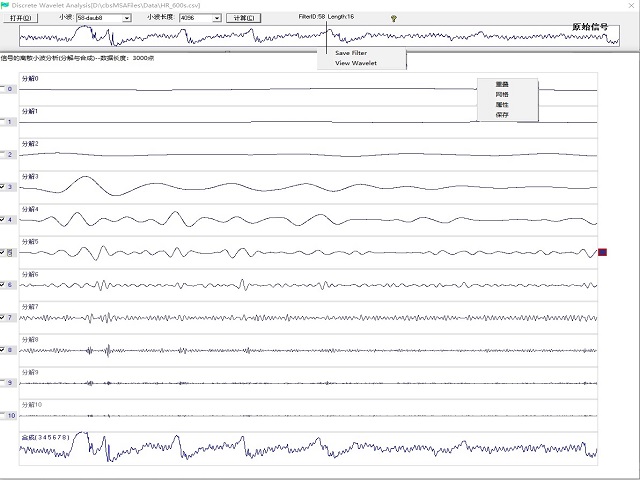Click the 原始信号 label text

[590, 27]
